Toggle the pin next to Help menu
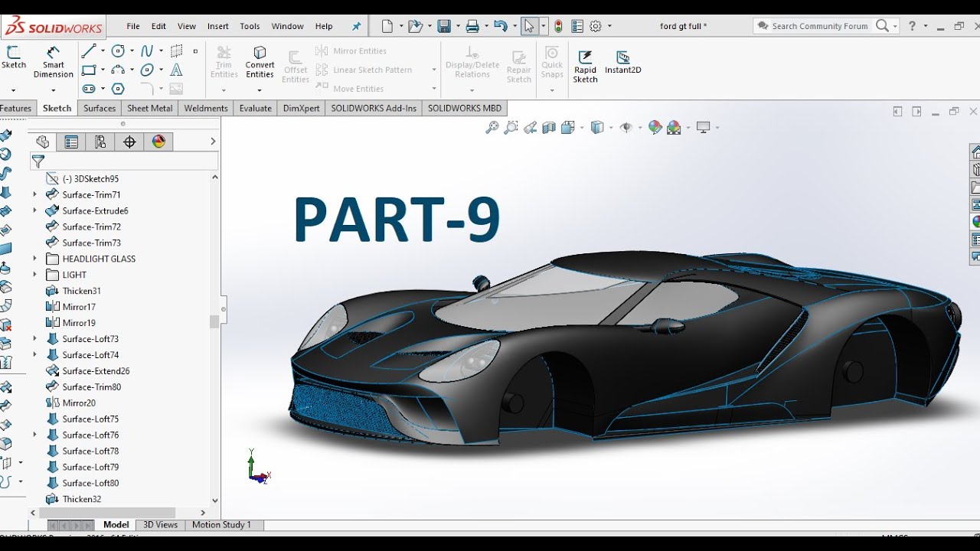 [356, 26]
